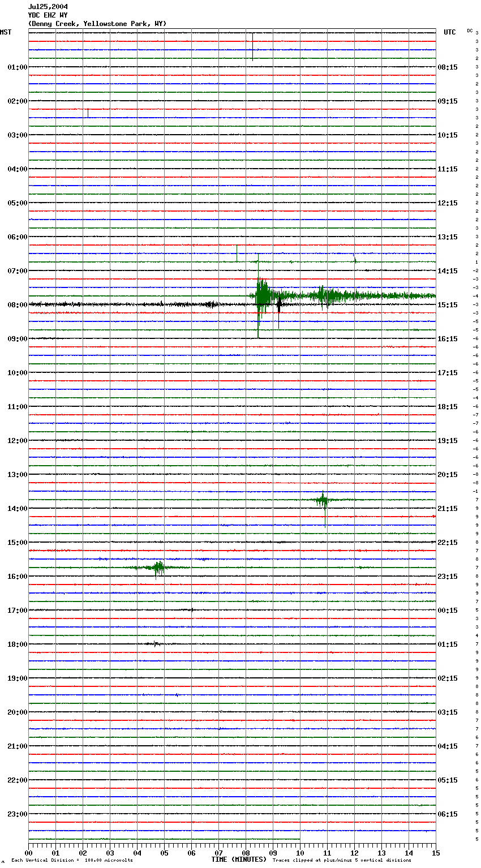Click the "20:15" UTC time label
The image size is (481, 868).
tap(448, 475)
